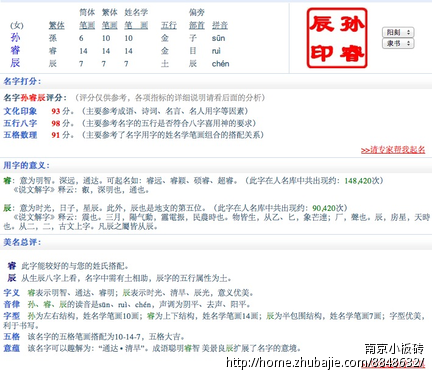The height and width of the screenshot is (370, 432).
Task: Click the red score 91
Action: [56, 135]
